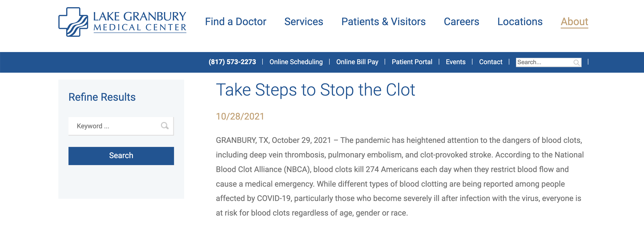Screen dimensions: 644x227
Task: Open the Locations menu item
Action: point(520,22)
